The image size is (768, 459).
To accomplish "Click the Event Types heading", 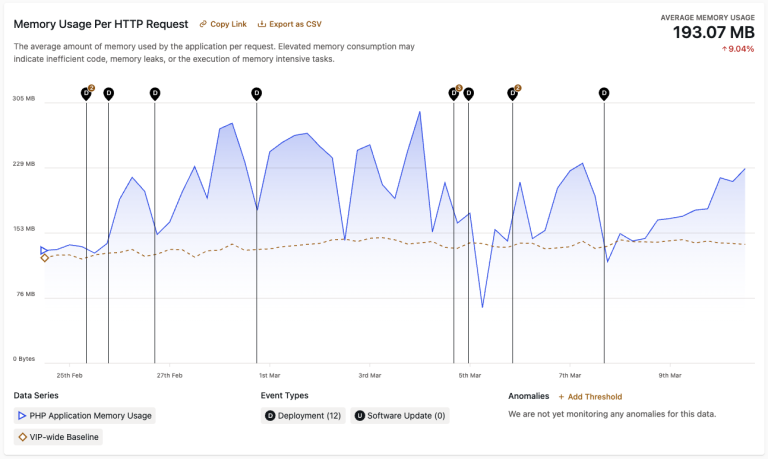I will point(285,395).
